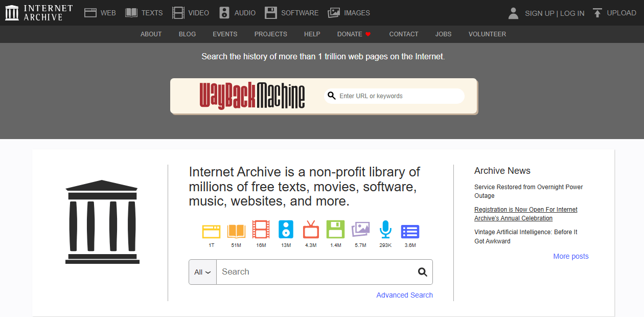Click the Upload text link
Image resolution: width=644 pixels, height=317 pixels.
(622, 13)
